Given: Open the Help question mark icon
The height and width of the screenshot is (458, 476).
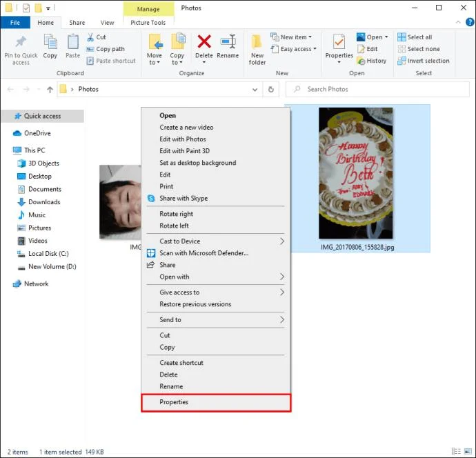Looking at the screenshot, I should point(470,22).
